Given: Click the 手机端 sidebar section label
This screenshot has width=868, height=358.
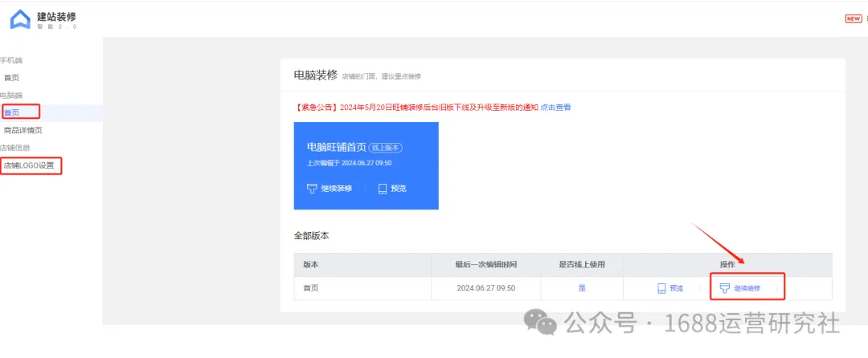Looking at the screenshot, I should 11,60.
